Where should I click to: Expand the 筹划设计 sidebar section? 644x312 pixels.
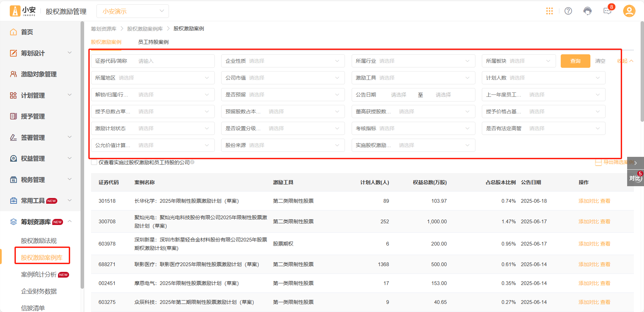coord(70,53)
